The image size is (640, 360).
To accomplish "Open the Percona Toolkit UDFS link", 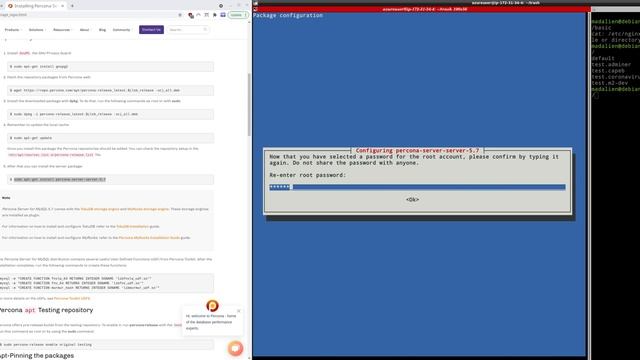I will [x=72, y=298].
